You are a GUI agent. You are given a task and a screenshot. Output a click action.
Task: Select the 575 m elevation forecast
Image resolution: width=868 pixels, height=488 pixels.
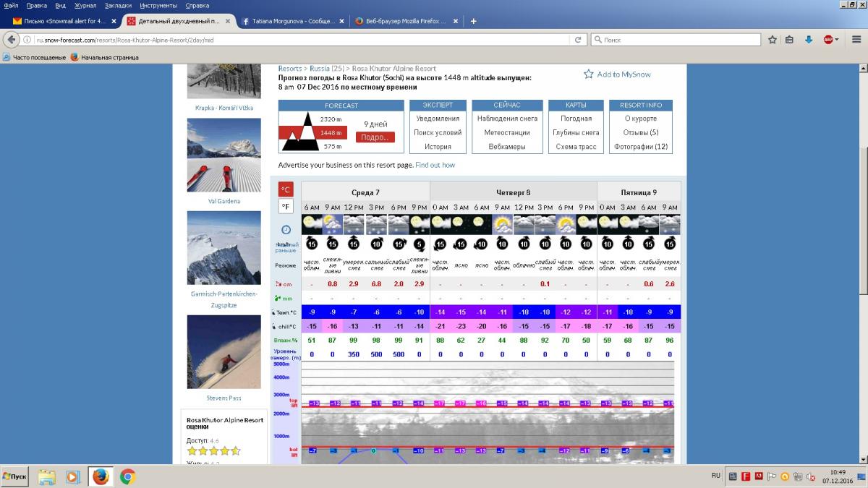click(332, 147)
